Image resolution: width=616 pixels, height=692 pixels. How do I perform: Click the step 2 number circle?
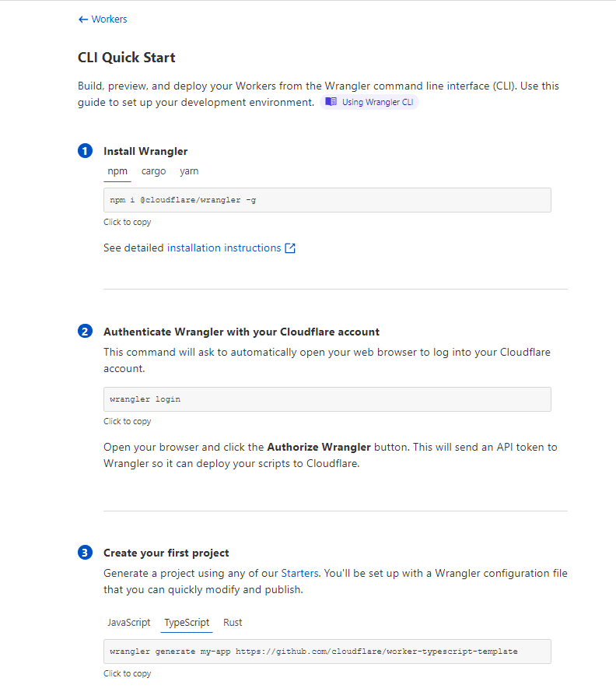coord(85,332)
